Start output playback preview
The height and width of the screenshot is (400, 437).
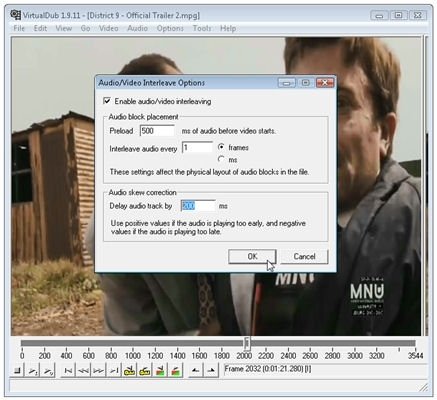(48, 370)
